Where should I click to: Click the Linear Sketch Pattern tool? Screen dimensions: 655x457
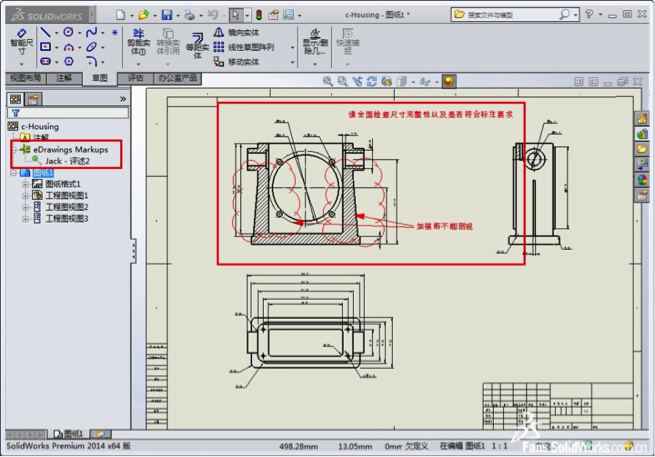click(x=219, y=47)
